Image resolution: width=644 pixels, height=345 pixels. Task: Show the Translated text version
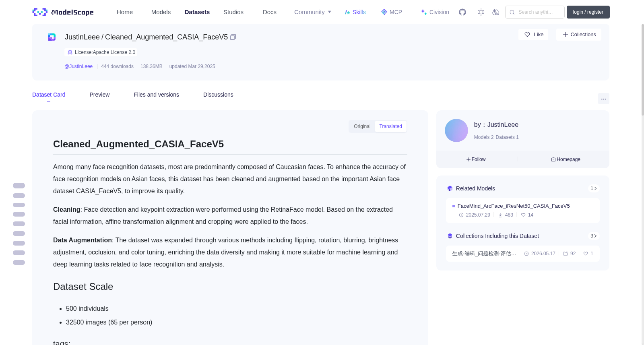click(390, 126)
